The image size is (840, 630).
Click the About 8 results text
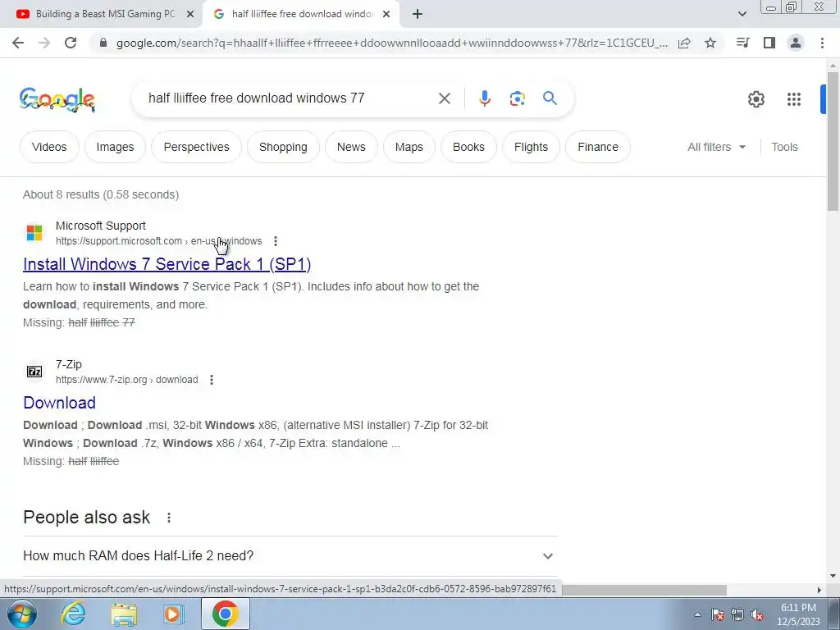[x=101, y=194]
